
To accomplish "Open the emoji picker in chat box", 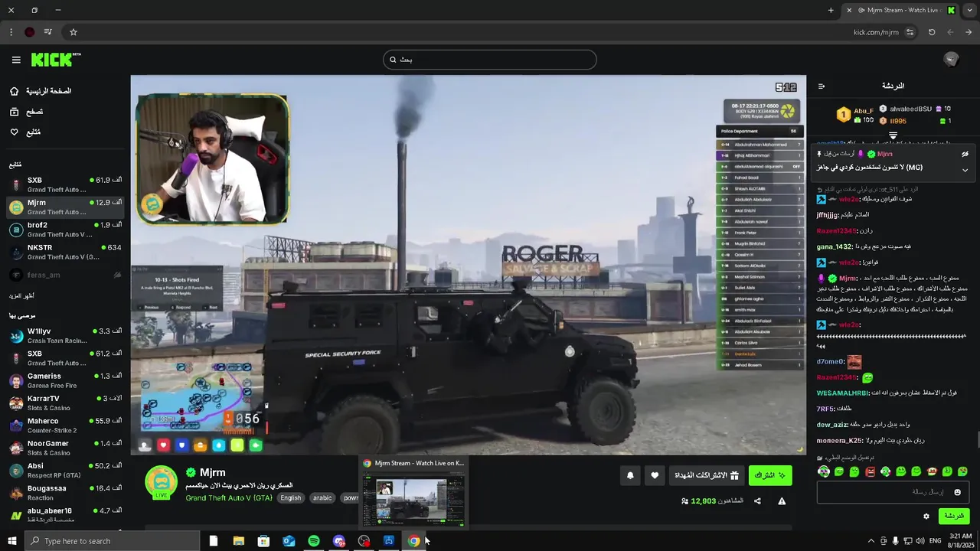I will 957,492.
